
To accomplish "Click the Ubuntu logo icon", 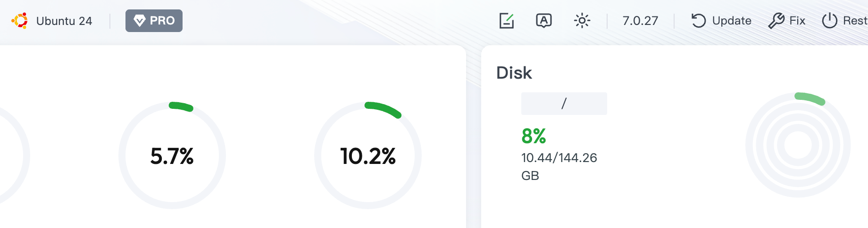I will coord(20,21).
